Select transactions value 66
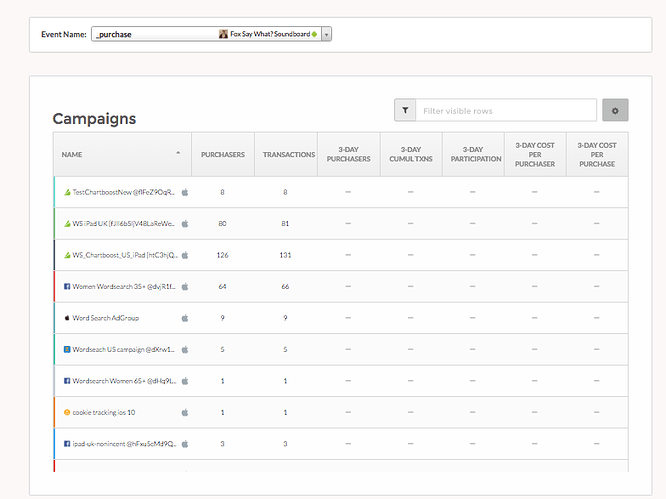 click(285, 286)
